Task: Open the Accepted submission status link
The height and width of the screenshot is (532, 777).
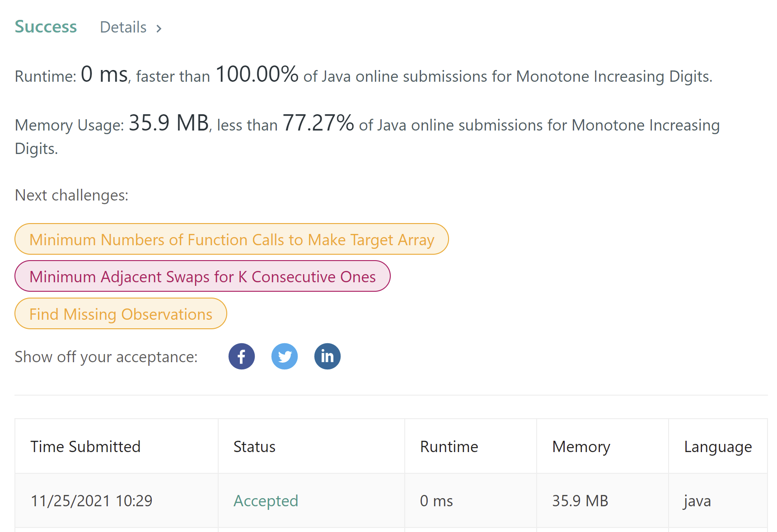Action: click(x=266, y=501)
